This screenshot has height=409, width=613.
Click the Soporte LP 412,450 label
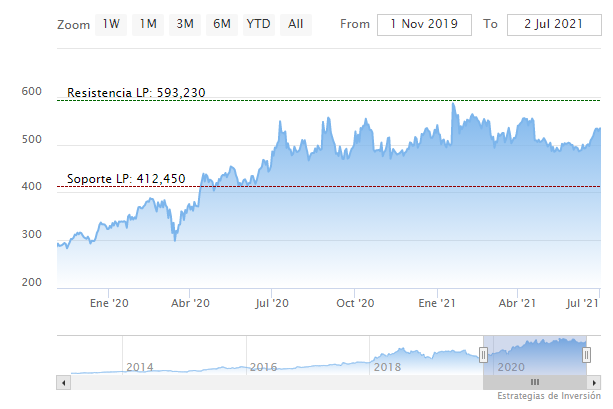[126, 179]
